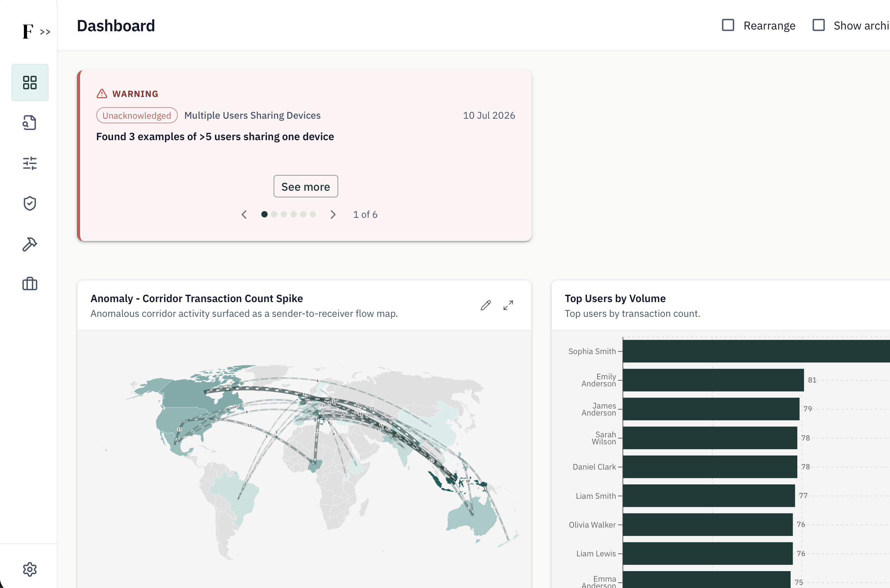This screenshot has width=890, height=588.
Task: Expand the sidebar with double chevron
Action: [x=45, y=32]
